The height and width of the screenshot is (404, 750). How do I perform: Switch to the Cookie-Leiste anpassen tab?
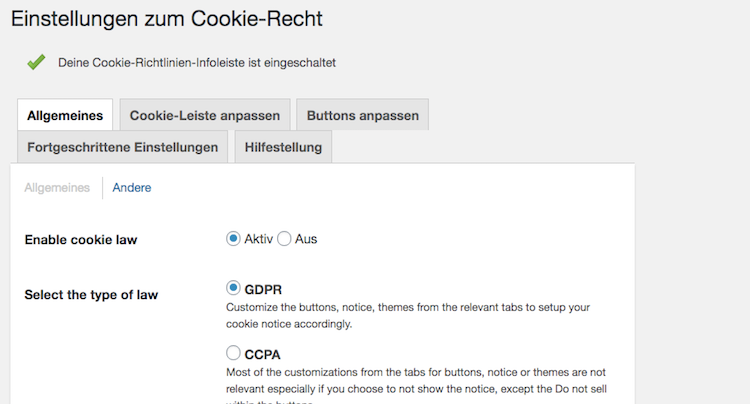(x=205, y=115)
